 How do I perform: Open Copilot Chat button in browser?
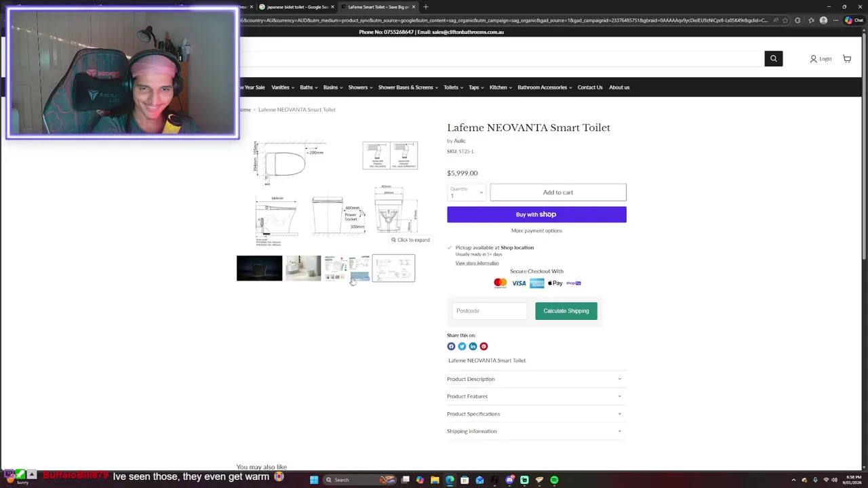coord(853,20)
